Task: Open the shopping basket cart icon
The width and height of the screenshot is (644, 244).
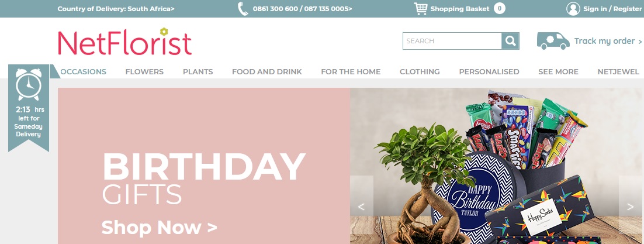Action: click(x=421, y=9)
